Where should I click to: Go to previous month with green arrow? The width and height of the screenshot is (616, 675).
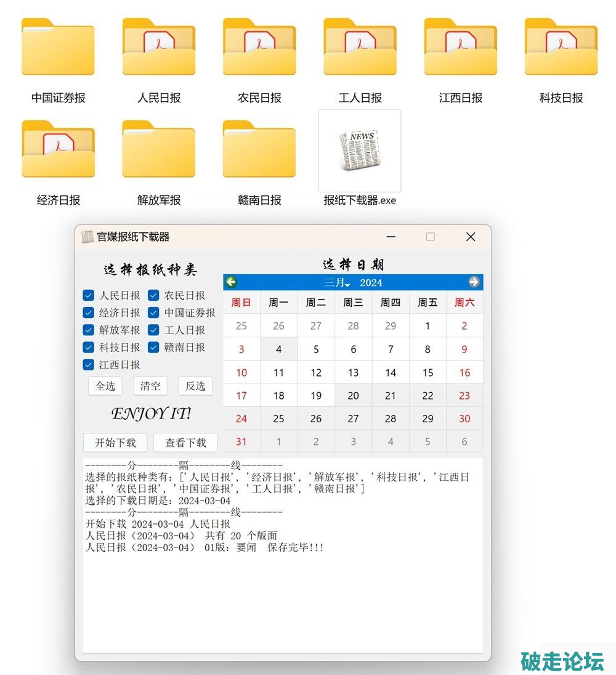[231, 282]
